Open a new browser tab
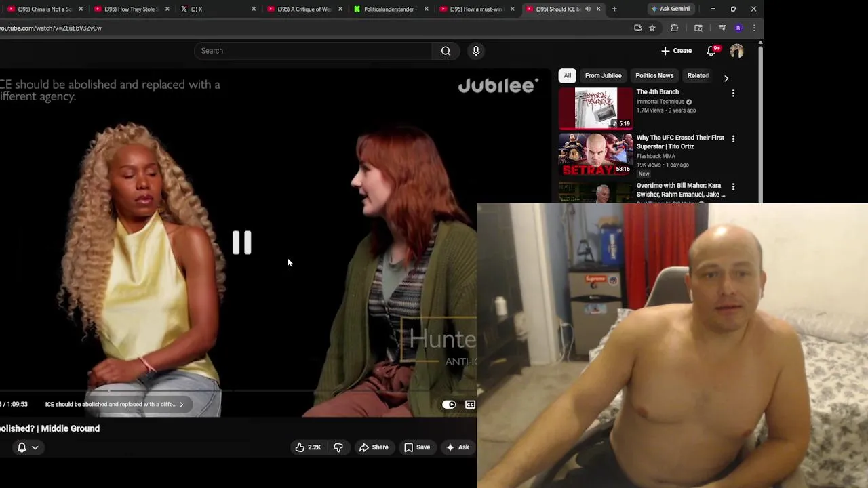Viewport: 868px width, 488px height. (x=614, y=9)
